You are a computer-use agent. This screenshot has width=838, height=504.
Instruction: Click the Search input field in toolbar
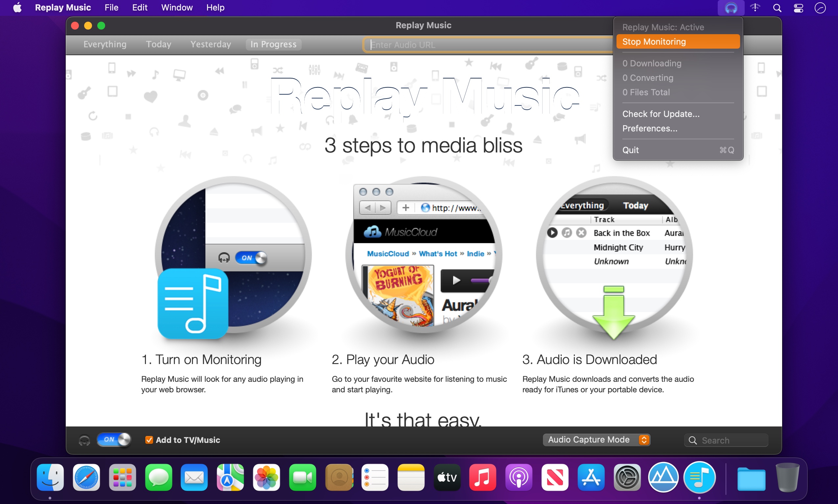point(727,440)
